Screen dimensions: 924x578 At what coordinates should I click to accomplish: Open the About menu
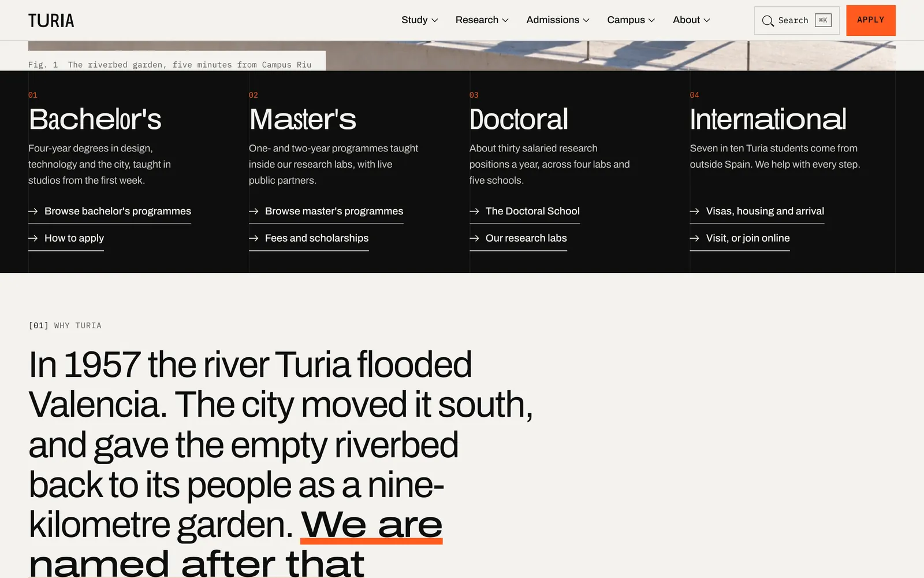pos(691,20)
